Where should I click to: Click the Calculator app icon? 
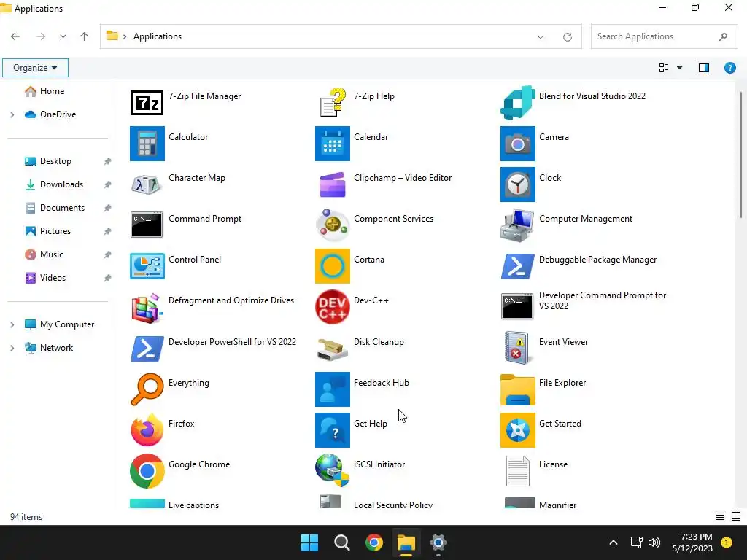pos(147,144)
